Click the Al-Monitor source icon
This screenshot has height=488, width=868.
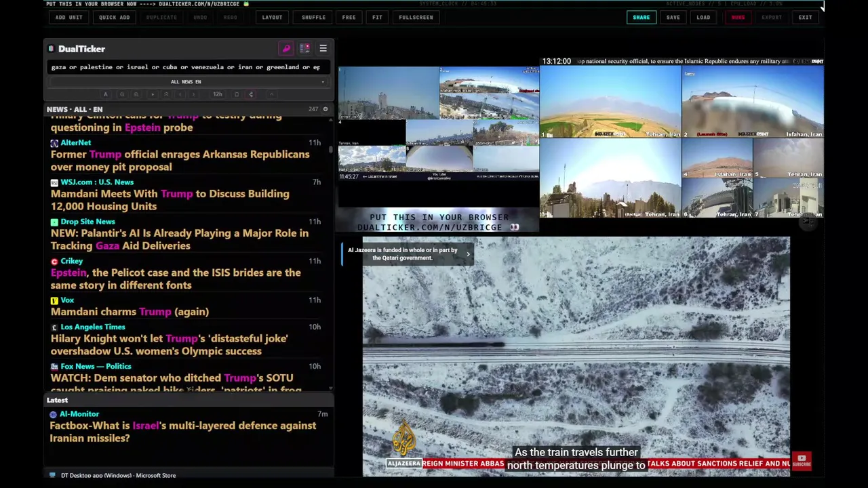(x=54, y=414)
